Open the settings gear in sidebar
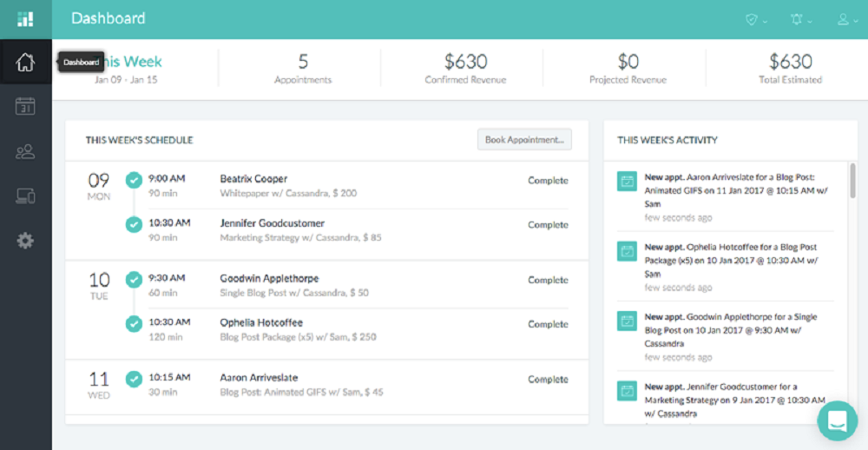 [x=25, y=241]
